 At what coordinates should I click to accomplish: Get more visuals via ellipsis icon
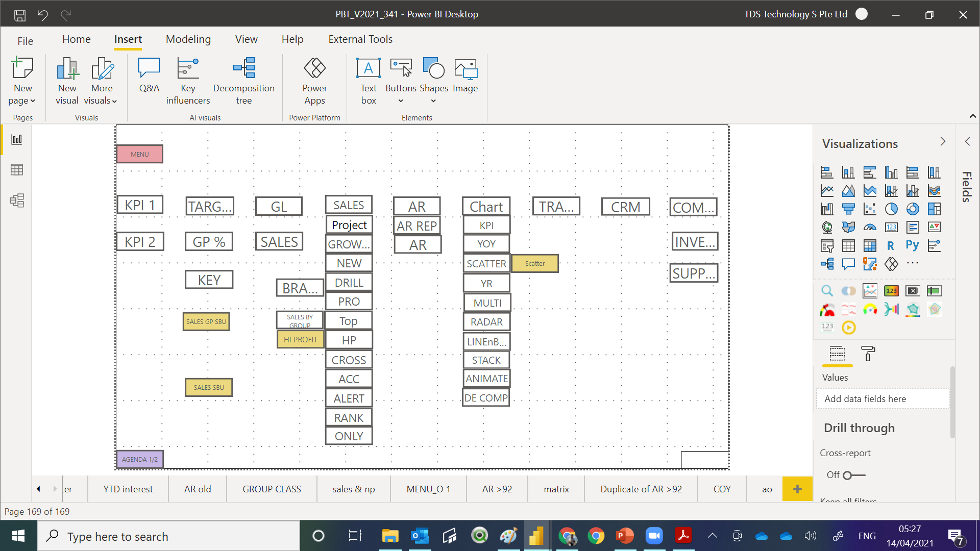[x=913, y=263]
